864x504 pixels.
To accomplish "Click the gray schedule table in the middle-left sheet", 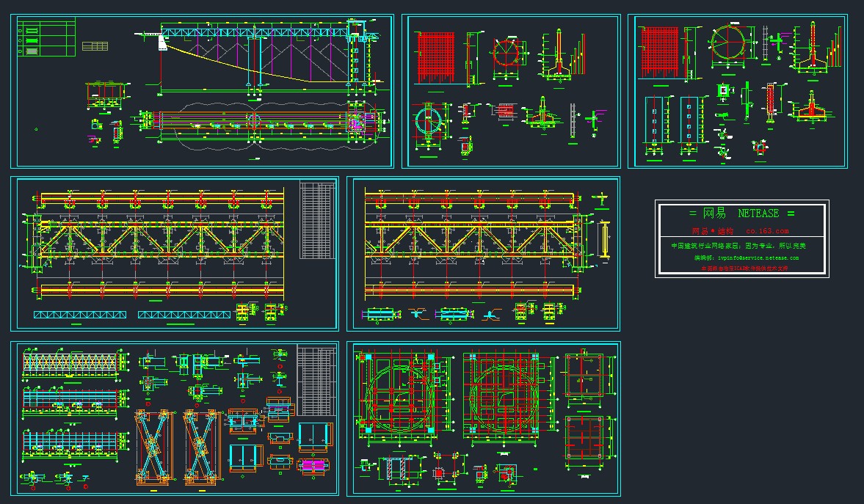I will pos(317,220).
